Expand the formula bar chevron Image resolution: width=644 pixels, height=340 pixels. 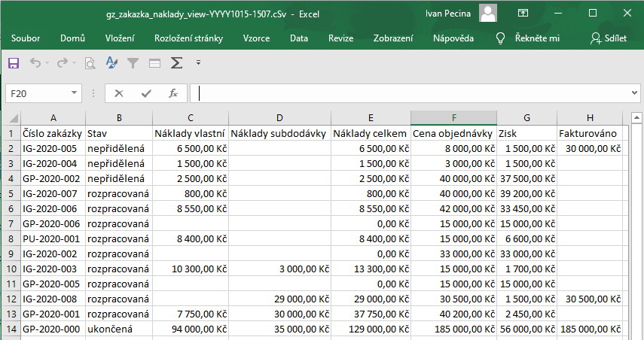click(634, 93)
